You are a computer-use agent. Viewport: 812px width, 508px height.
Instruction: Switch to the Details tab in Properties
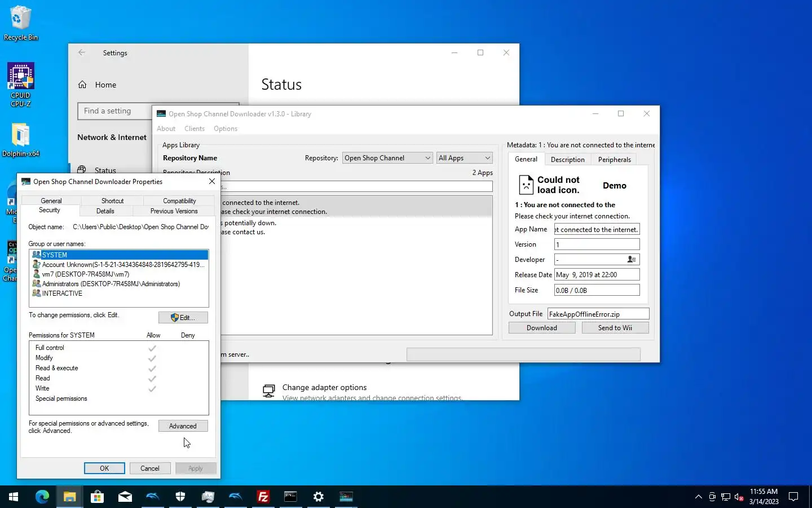coord(105,211)
